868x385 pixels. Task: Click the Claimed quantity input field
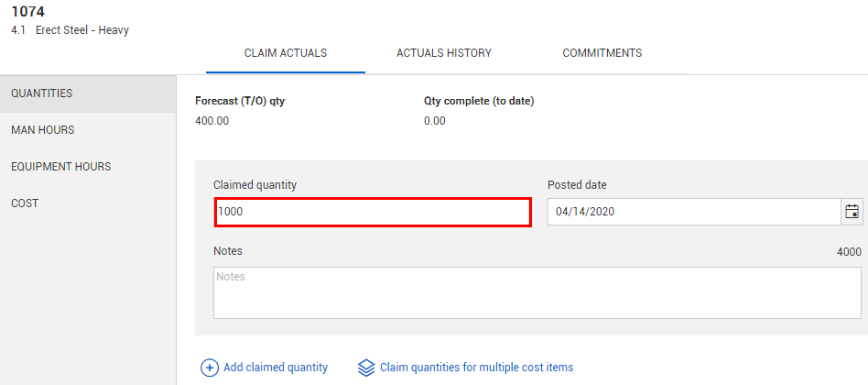[373, 212]
